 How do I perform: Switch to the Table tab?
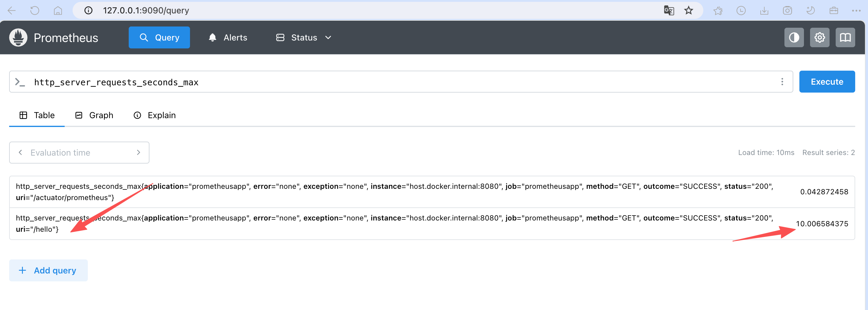37,115
